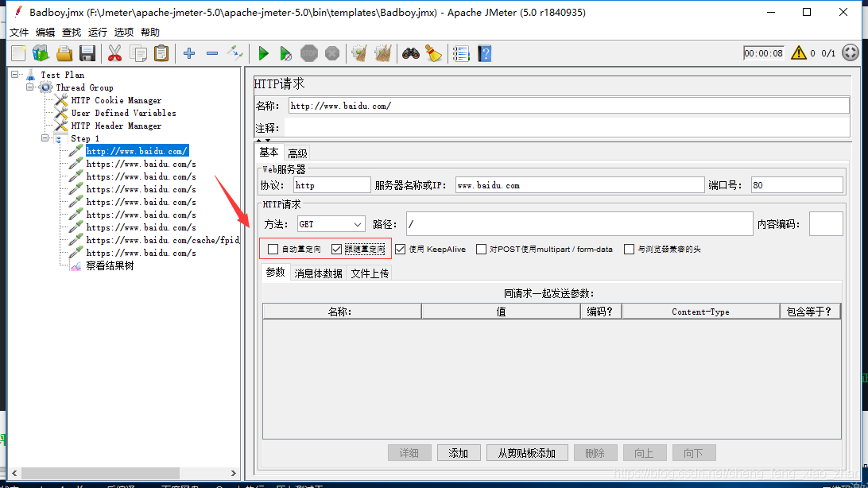Switch to the 文件上传 tab
The width and height of the screenshot is (868, 488).
click(x=370, y=273)
